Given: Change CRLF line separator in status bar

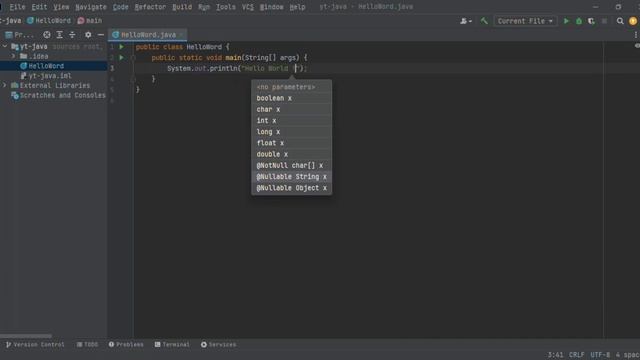Looking at the screenshot, I should click(577, 355).
